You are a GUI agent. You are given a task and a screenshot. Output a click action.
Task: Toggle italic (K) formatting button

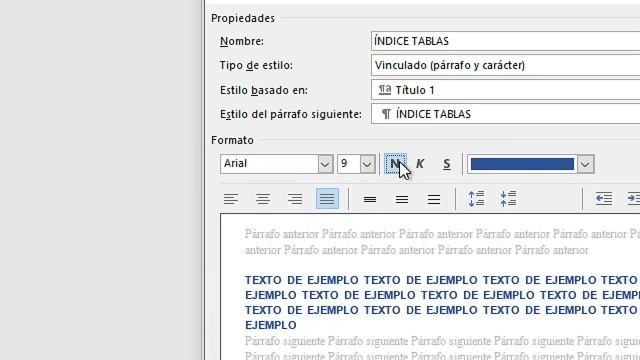(x=420, y=164)
